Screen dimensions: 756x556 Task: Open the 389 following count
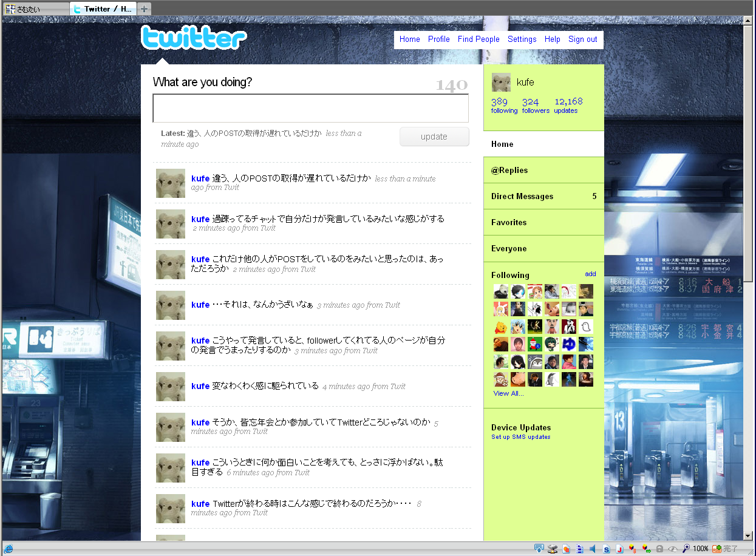tap(504, 105)
